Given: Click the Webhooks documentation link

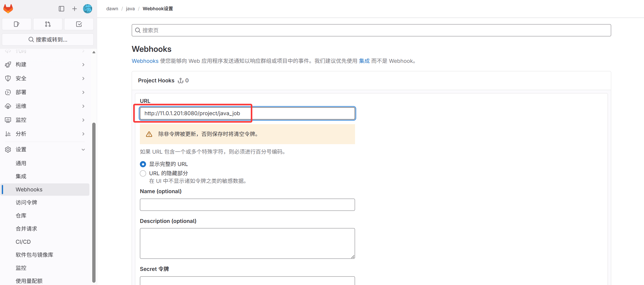Looking at the screenshot, I should pos(145,61).
